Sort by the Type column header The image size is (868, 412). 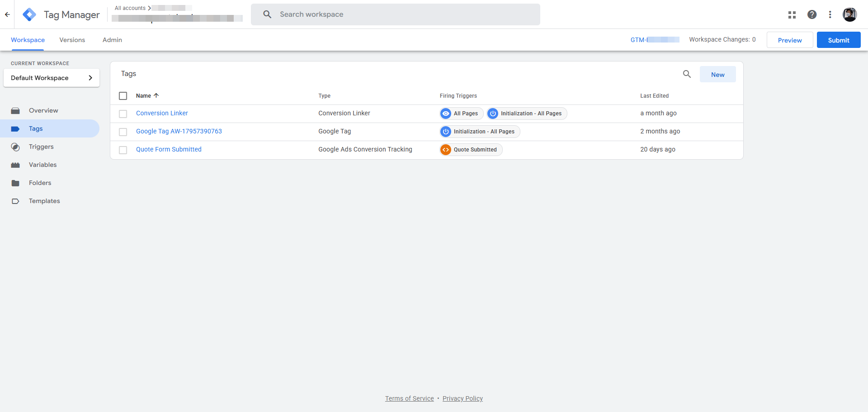pos(324,95)
